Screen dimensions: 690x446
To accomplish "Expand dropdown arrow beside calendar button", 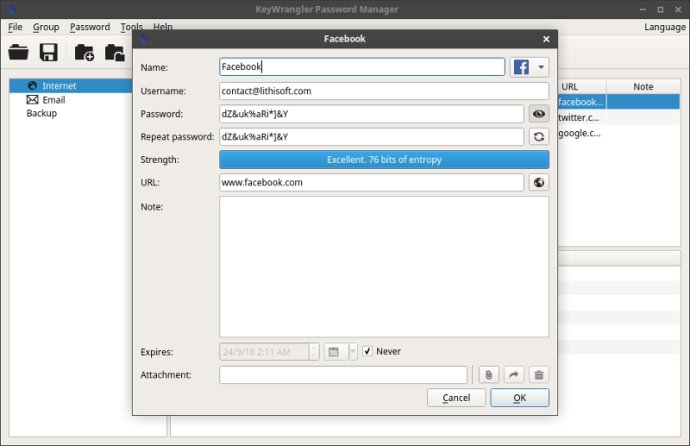I will coord(353,352).
